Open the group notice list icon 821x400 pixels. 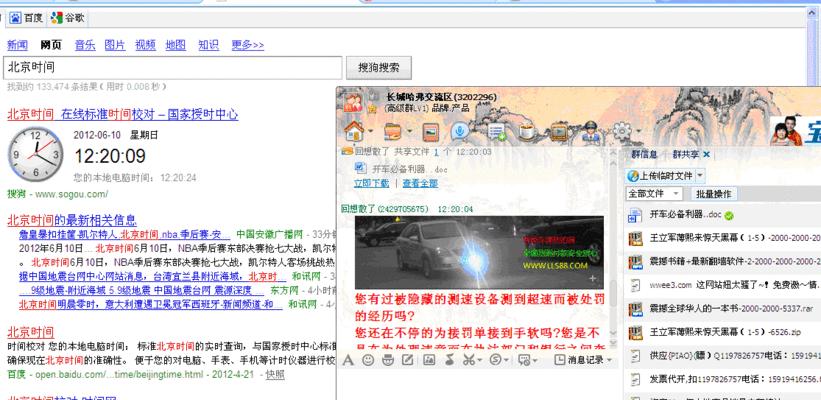click(x=496, y=131)
